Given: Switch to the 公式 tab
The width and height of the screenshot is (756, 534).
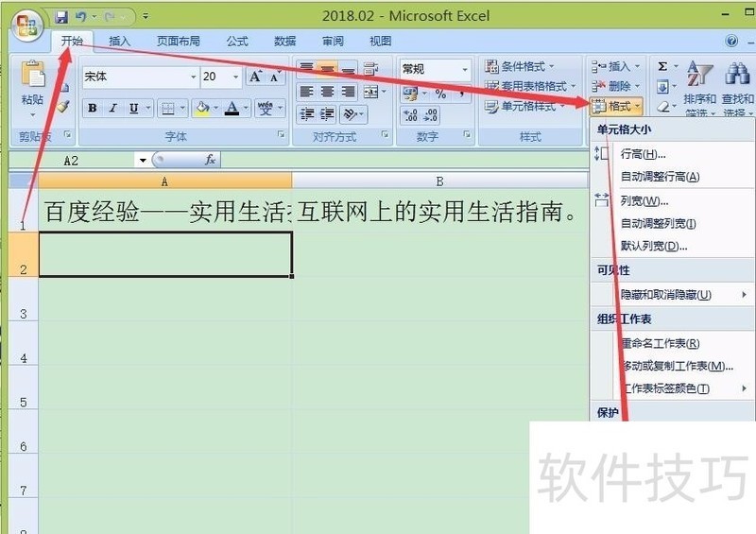Looking at the screenshot, I should point(237,42).
